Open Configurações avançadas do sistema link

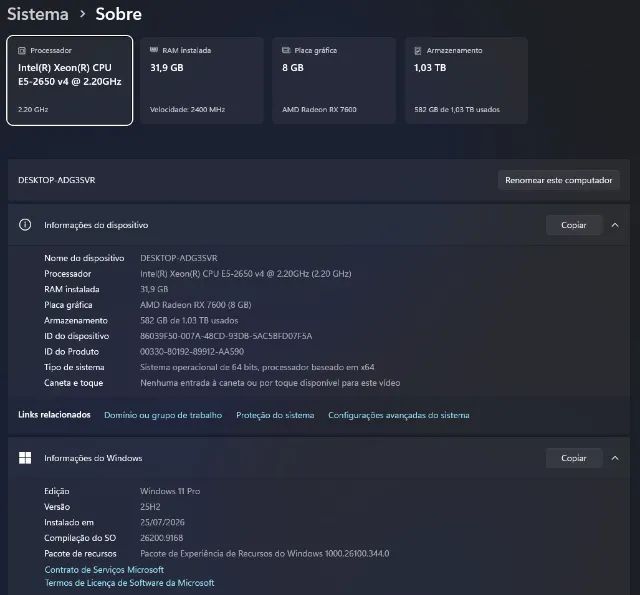tap(399, 415)
